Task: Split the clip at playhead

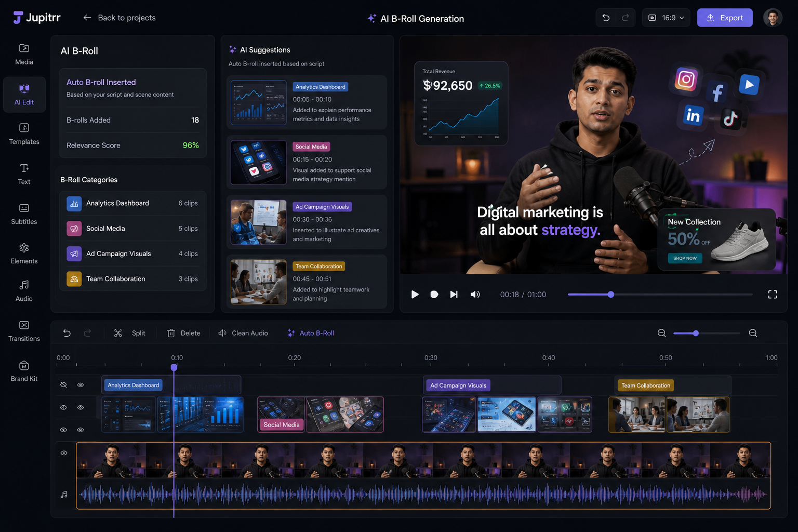Action: coord(130,333)
